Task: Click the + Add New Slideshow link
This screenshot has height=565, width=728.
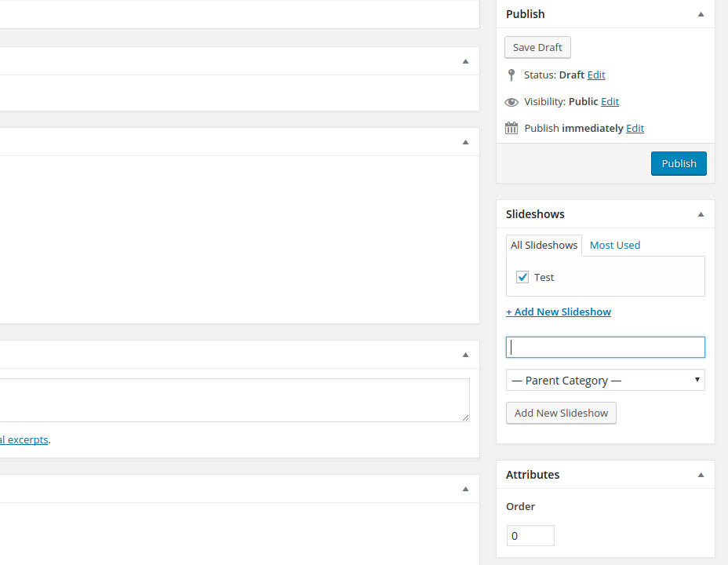Action: 558,312
